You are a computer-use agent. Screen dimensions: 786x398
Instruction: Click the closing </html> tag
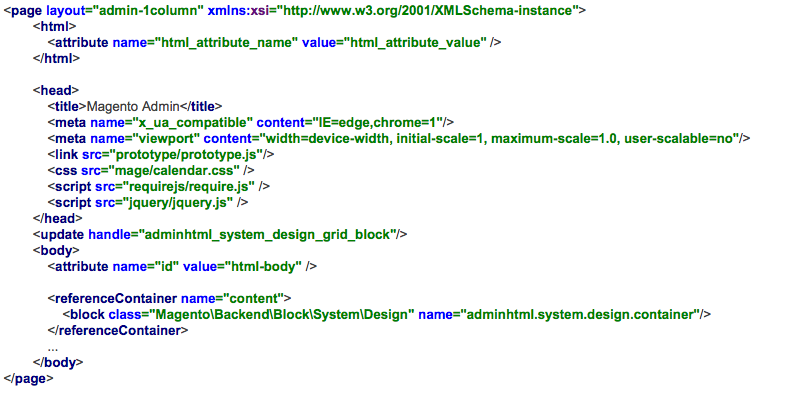pos(57,59)
